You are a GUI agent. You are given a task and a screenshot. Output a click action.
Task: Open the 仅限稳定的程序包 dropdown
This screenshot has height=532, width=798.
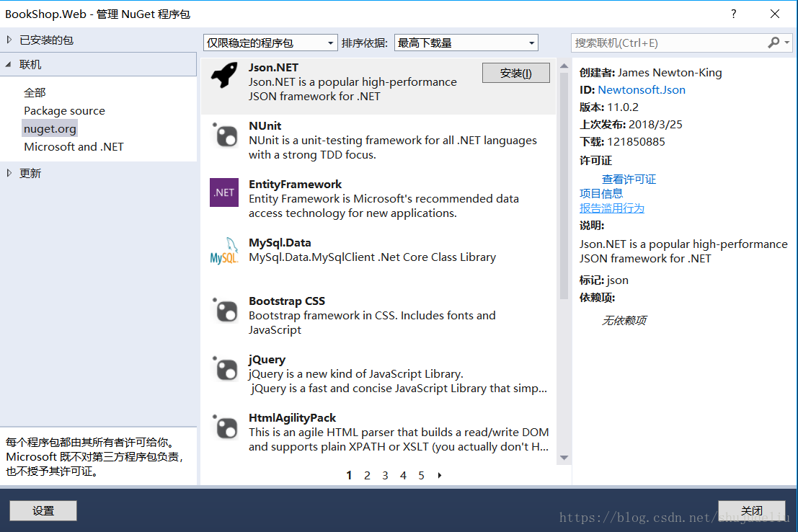click(271, 43)
